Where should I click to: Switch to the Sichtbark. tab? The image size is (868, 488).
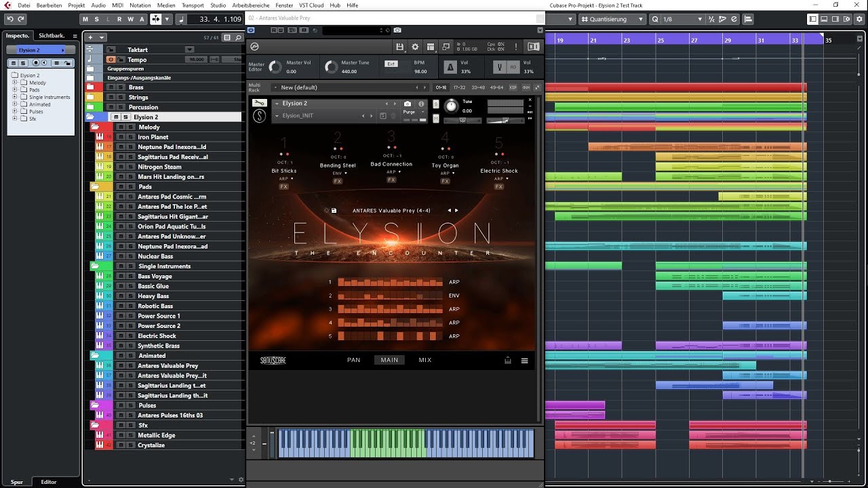coord(52,35)
